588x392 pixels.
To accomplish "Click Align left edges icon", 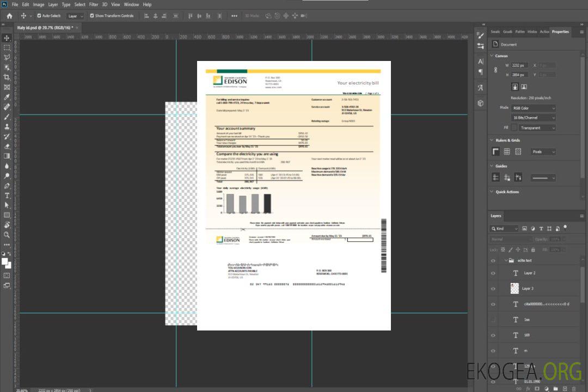I will (146, 16).
